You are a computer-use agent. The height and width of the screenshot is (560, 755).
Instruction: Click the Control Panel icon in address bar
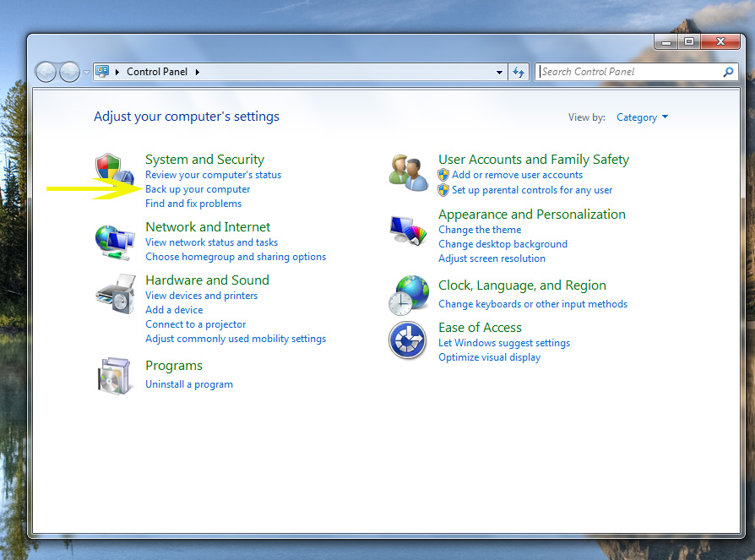click(x=102, y=71)
